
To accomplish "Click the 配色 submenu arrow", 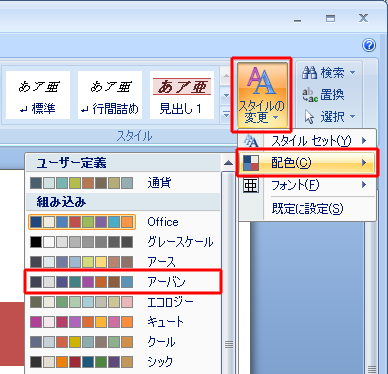I will 364,163.
